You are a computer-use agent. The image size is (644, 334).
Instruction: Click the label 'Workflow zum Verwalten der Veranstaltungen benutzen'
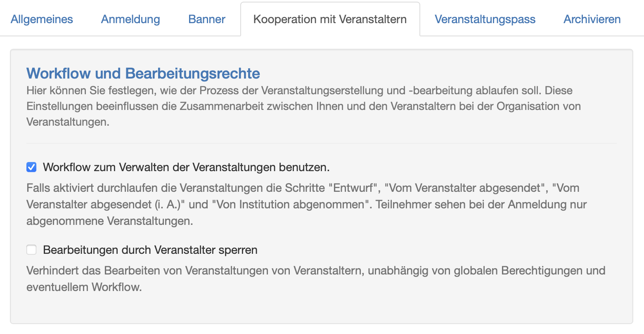[x=186, y=167]
